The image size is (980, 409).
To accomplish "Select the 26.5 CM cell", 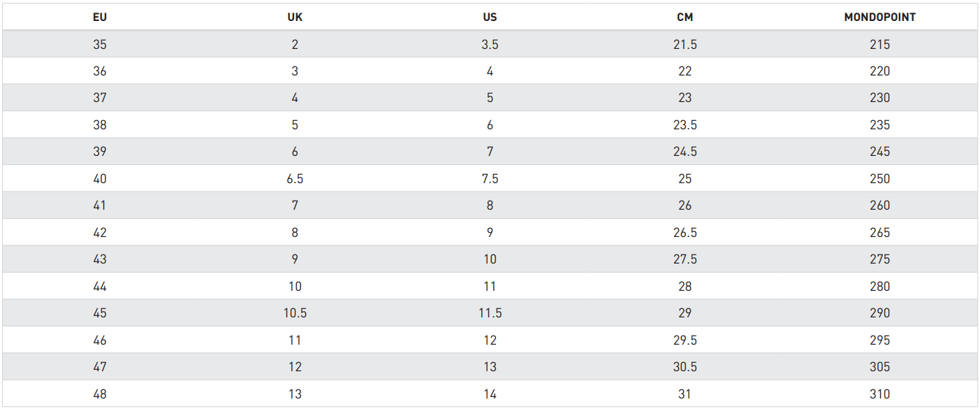I will [685, 232].
